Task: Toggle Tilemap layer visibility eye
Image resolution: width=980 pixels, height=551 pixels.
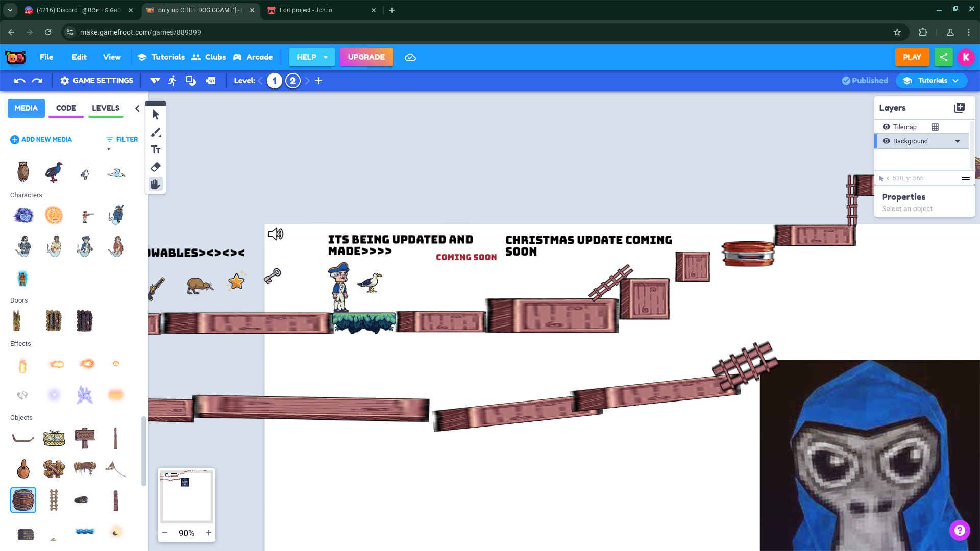Action: [886, 127]
